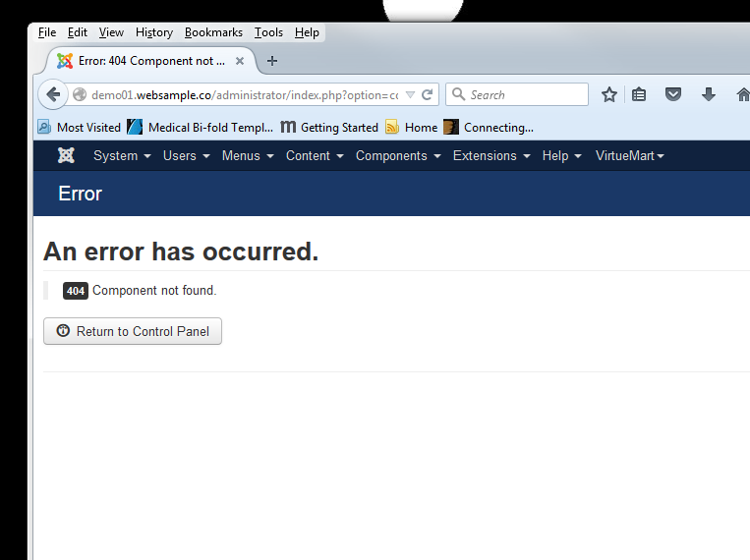Open the VirtueMart dropdown menu
Screen dimensions: 750x560
(629, 155)
